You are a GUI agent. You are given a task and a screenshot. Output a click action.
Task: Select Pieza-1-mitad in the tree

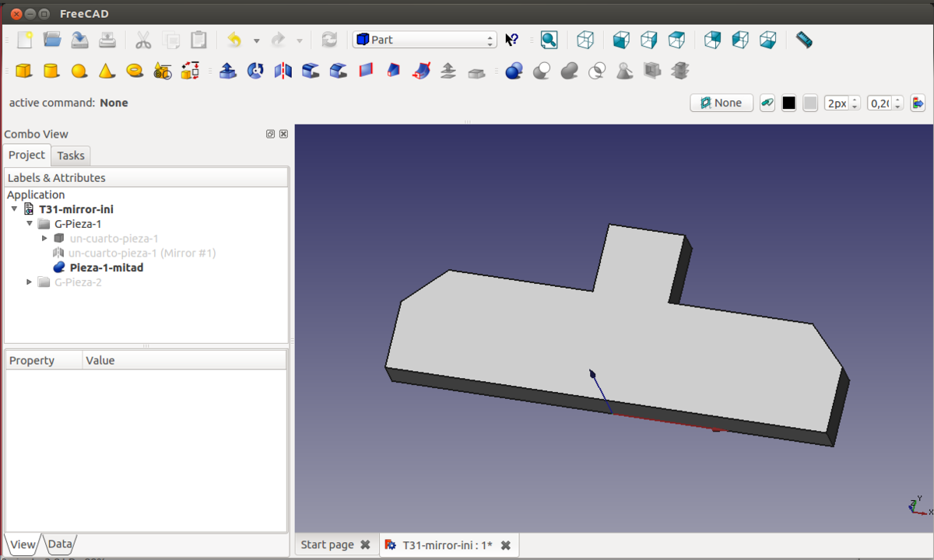(x=106, y=268)
